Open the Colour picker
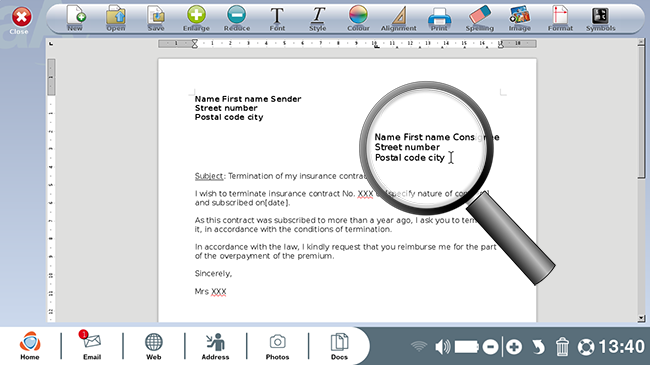The height and width of the screenshot is (365, 650). [358, 19]
